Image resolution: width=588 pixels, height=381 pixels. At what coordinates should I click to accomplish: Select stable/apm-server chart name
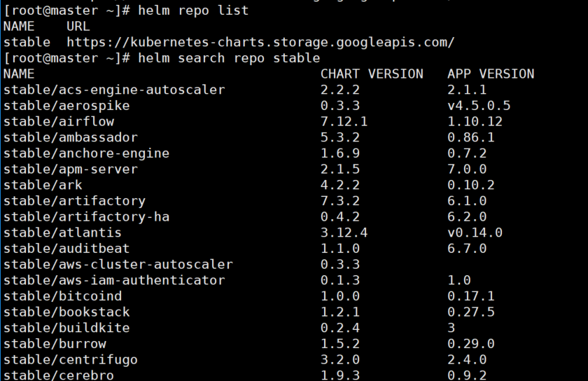point(71,169)
